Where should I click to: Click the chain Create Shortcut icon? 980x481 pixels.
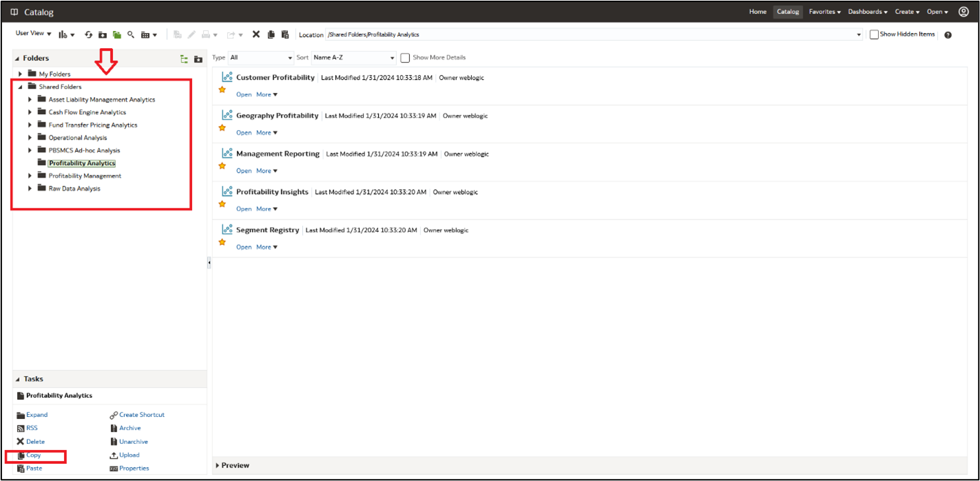(114, 415)
